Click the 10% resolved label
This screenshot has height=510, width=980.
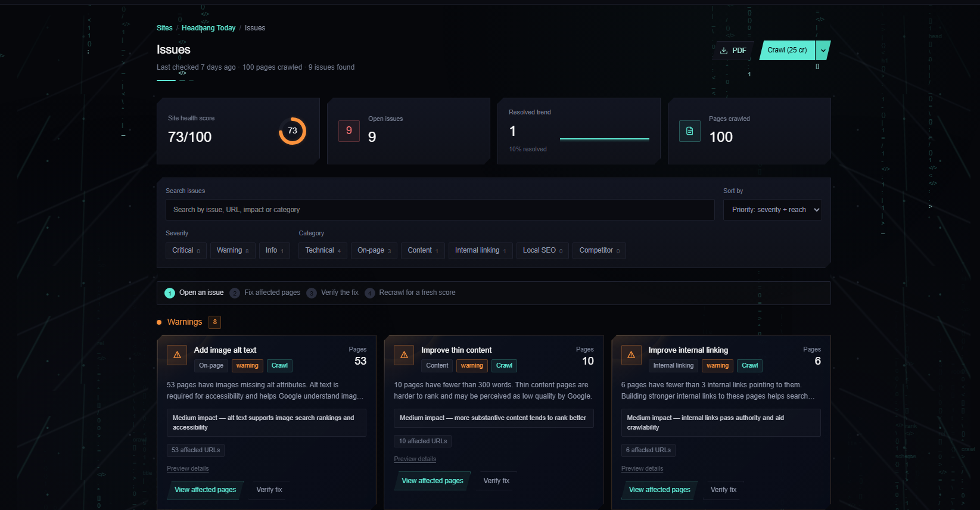tap(528, 150)
